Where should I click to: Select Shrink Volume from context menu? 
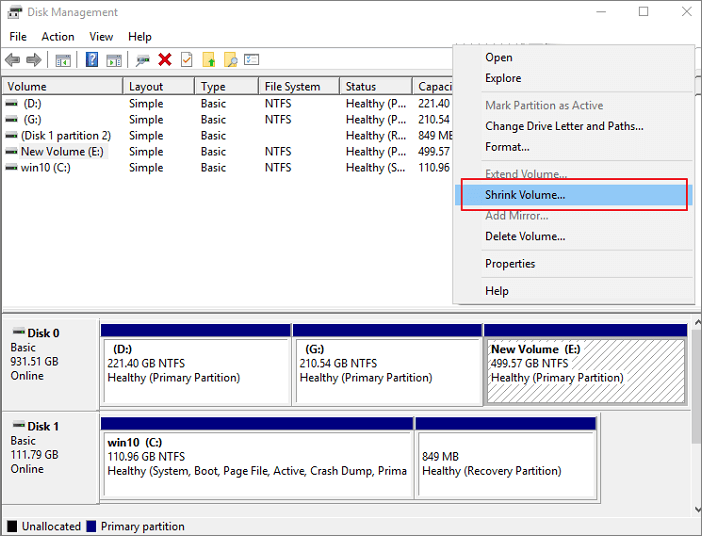(x=525, y=195)
